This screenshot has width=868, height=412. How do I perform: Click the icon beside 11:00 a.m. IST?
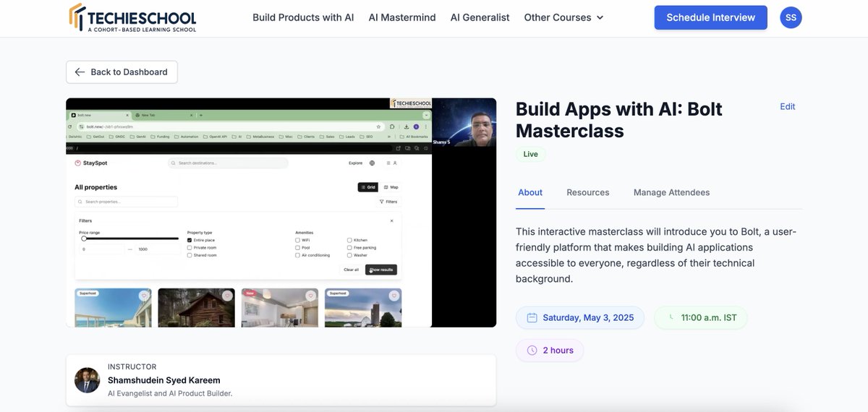point(670,317)
